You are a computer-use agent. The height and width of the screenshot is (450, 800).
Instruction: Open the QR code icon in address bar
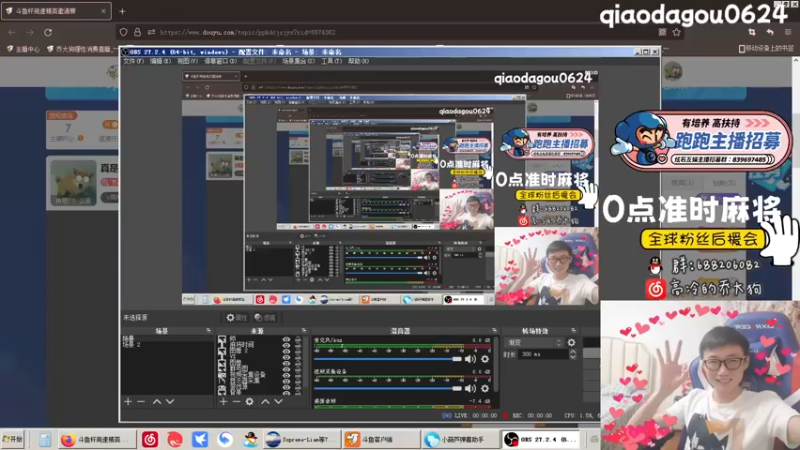coord(662,32)
